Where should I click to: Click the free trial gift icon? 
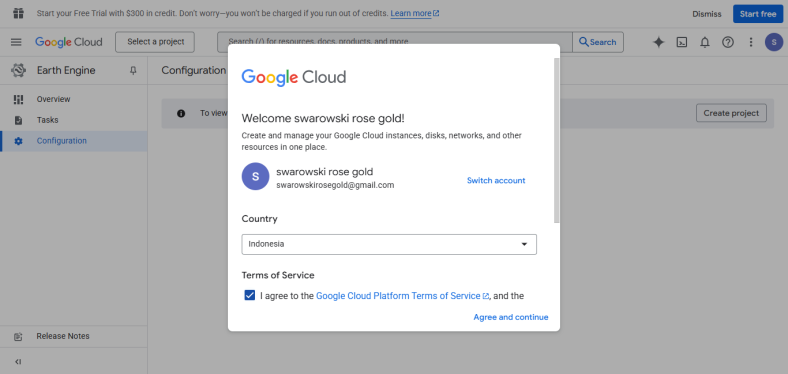pos(18,14)
